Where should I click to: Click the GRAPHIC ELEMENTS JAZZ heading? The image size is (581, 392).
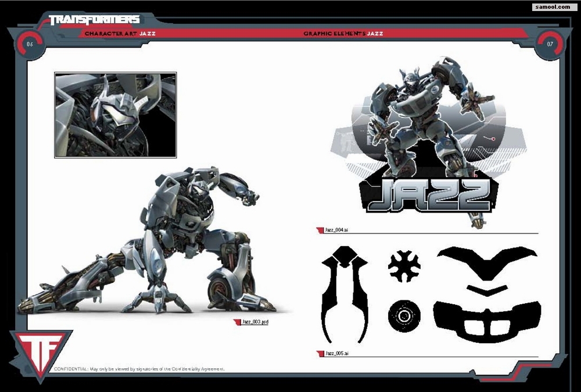coord(343,33)
